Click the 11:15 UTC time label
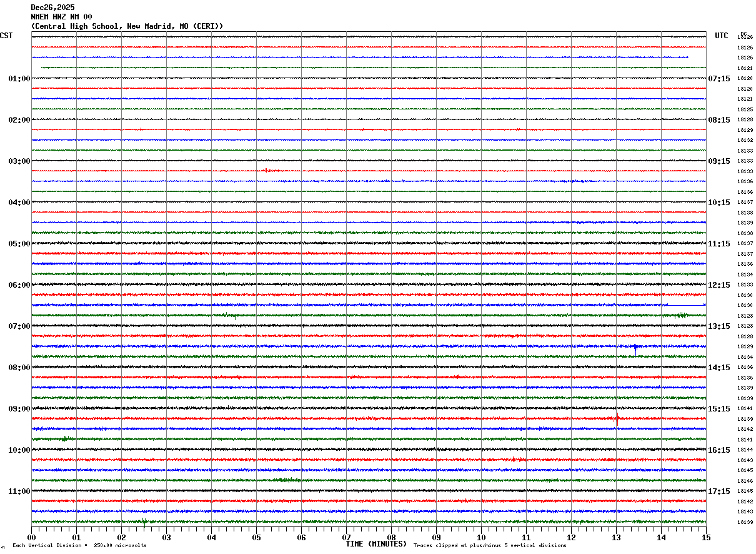The image size is (756, 554). coord(719,244)
